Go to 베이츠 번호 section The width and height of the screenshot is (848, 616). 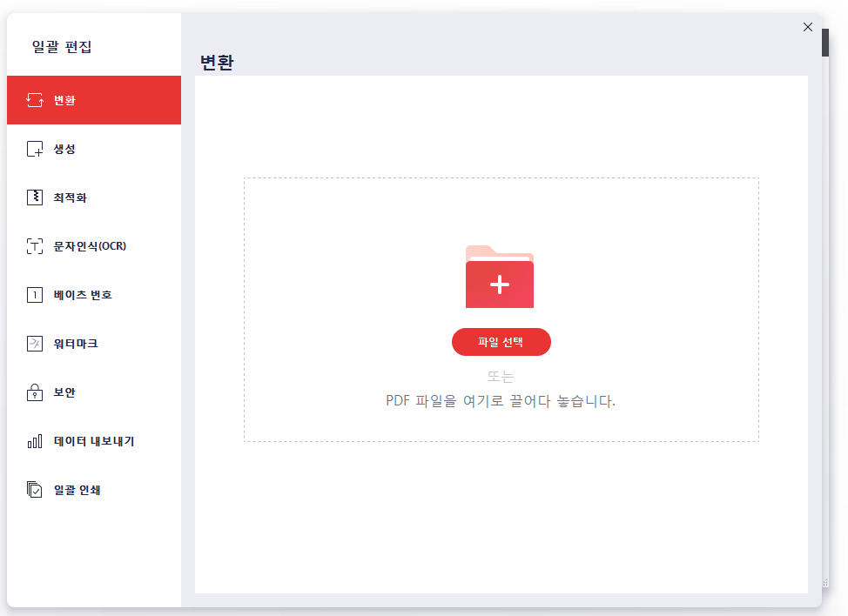pos(94,295)
